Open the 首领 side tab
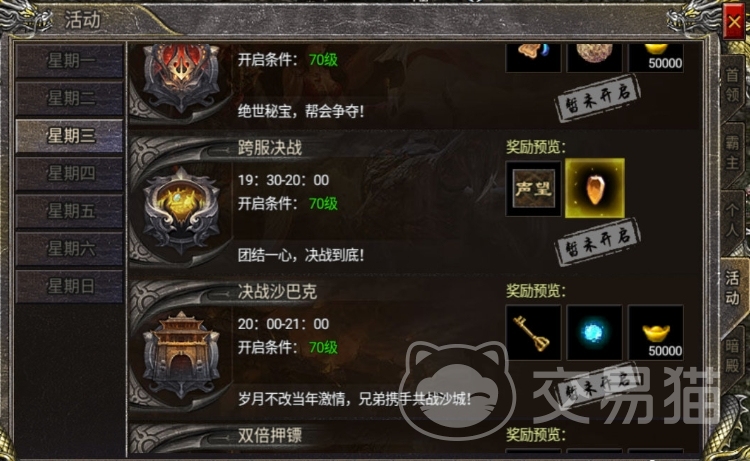750x461 pixels. click(x=733, y=85)
